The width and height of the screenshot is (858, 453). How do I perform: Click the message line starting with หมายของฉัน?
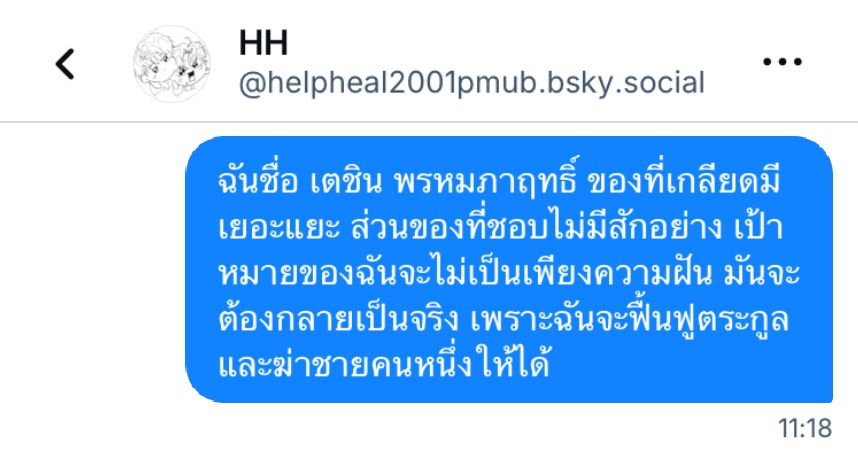509,272
